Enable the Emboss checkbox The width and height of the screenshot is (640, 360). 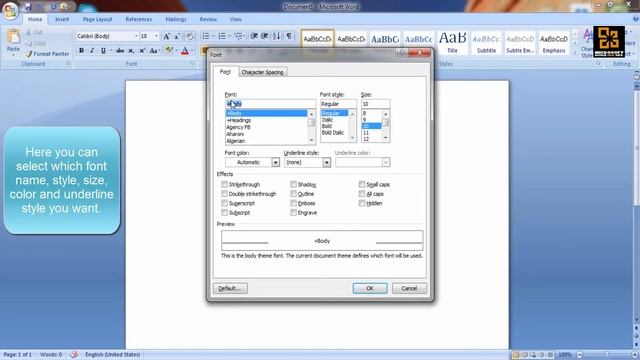click(293, 203)
